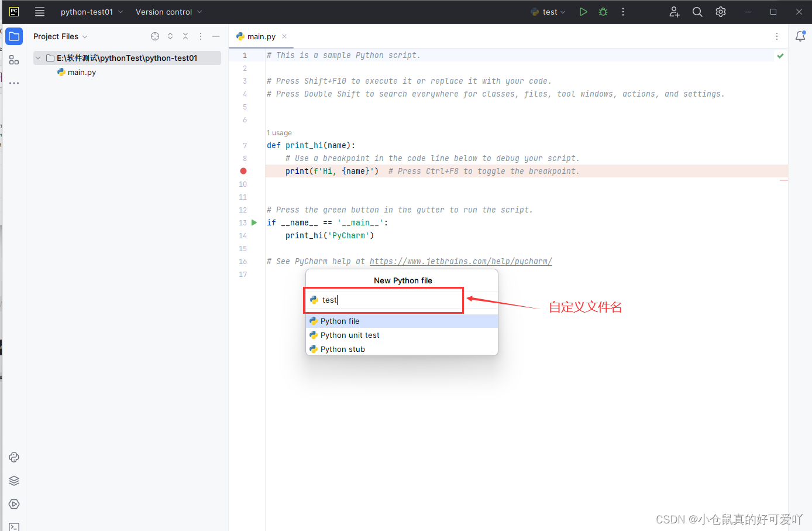Open the python-test01 project dropdown

[91, 12]
